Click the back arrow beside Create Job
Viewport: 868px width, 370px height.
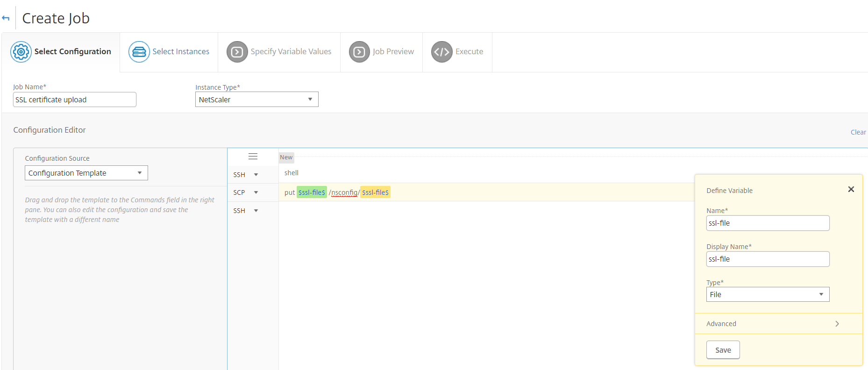(6, 18)
